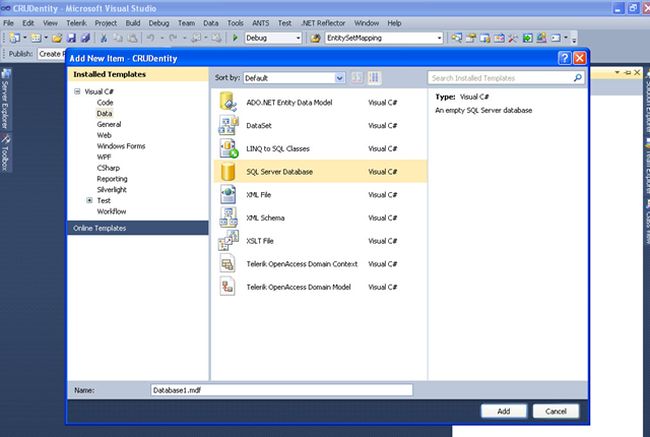Click the Copy toolbar icon

pos(118,38)
